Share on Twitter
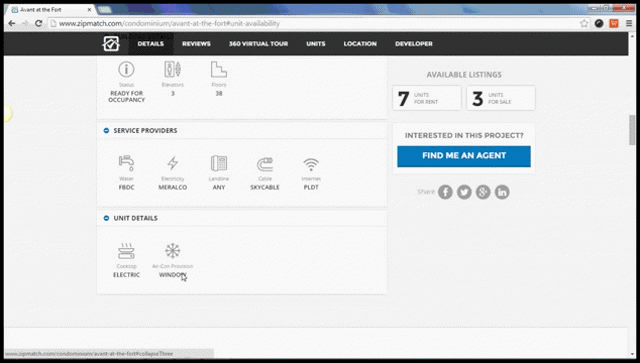The image size is (640, 363). 464,192
